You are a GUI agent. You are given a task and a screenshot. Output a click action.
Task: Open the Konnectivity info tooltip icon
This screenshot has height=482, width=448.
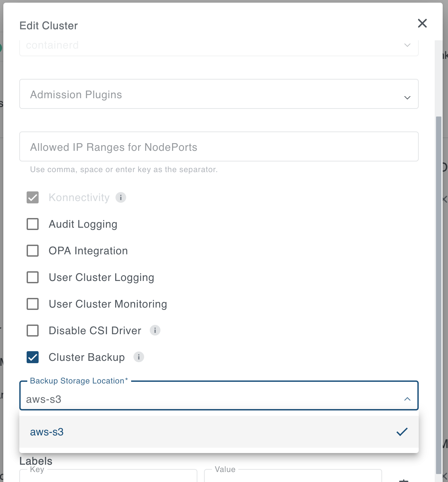click(121, 197)
